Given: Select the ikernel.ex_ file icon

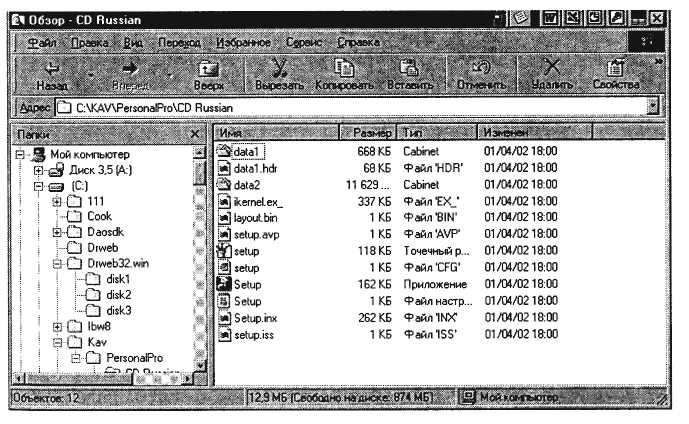Looking at the screenshot, I should (224, 202).
